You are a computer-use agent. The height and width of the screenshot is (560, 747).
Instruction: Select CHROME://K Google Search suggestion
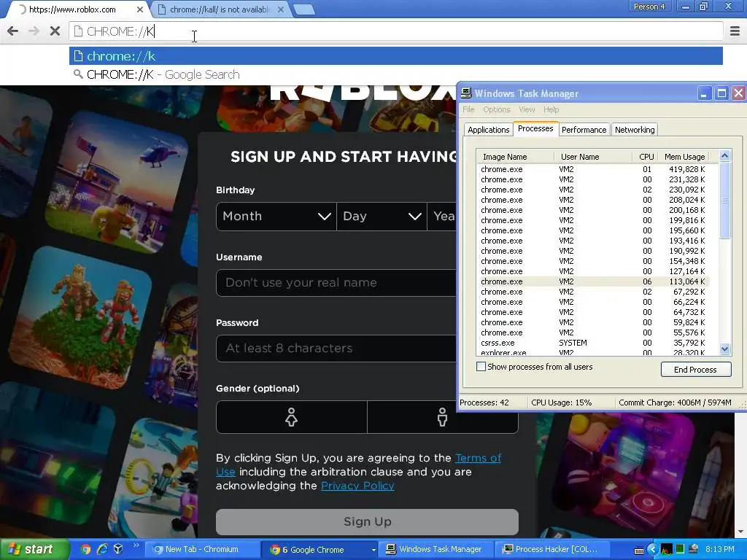[x=395, y=75]
